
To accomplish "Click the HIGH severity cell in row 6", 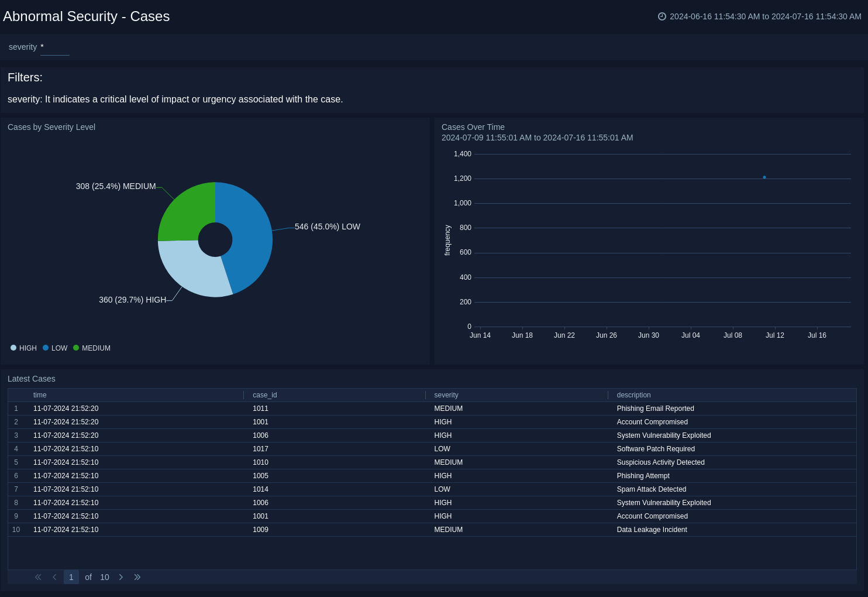I will point(443,476).
